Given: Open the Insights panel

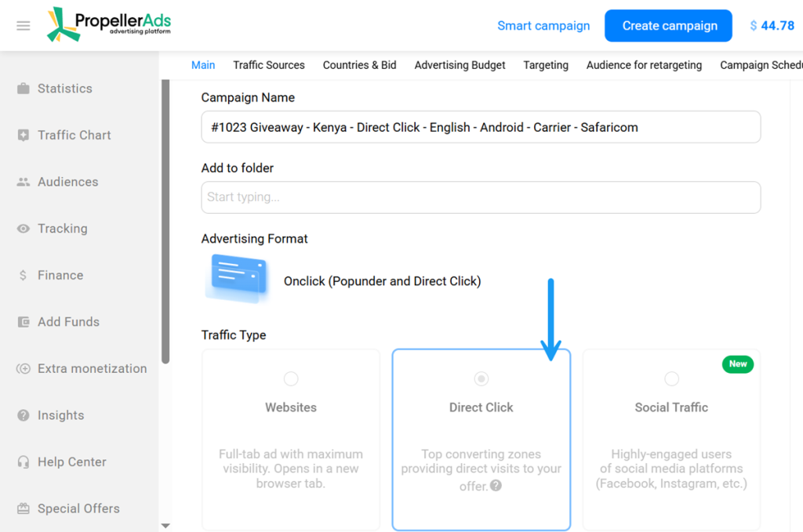Looking at the screenshot, I should [x=60, y=415].
